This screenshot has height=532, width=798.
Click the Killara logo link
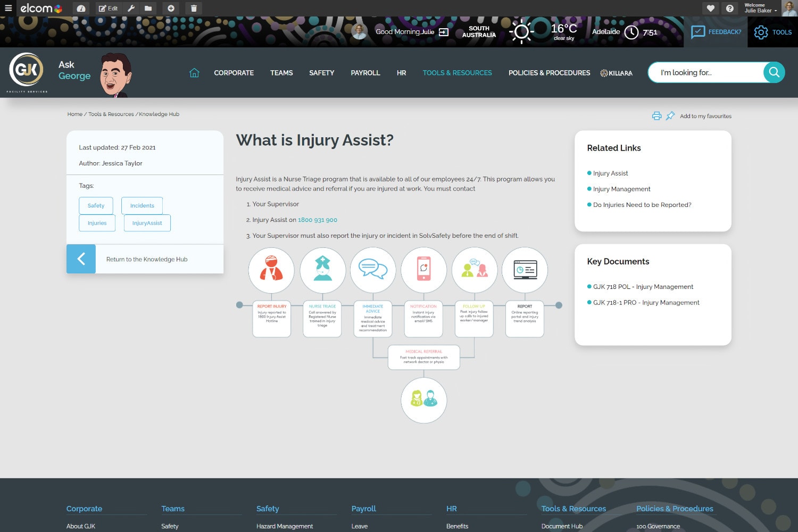(617, 73)
